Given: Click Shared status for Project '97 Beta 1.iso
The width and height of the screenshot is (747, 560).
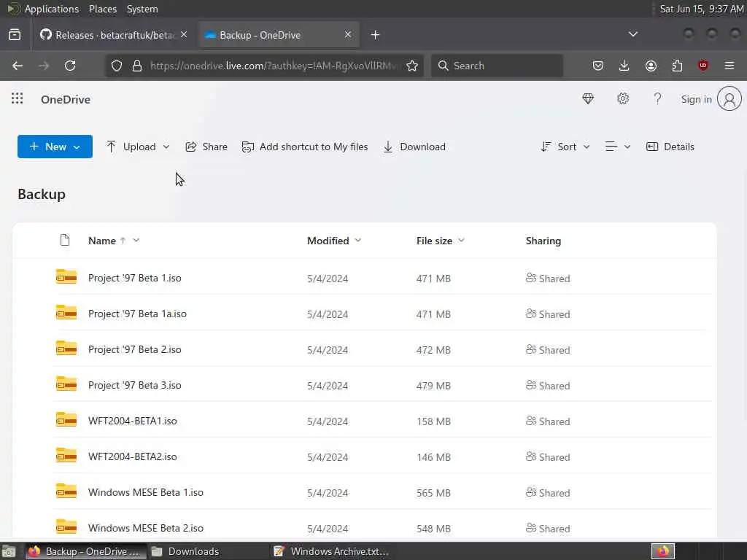Looking at the screenshot, I should 548,278.
